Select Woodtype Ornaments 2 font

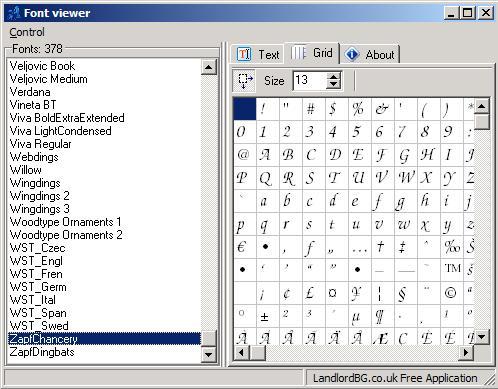[x=66, y=235]
